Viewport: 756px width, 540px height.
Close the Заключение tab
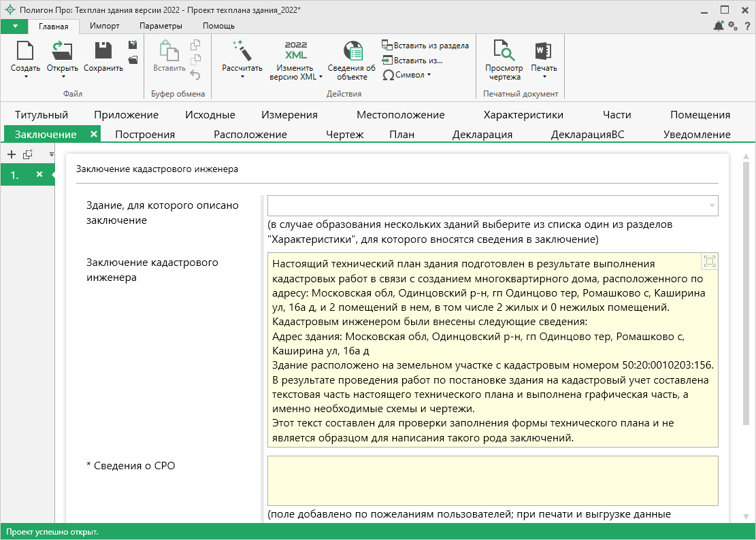(x=94, y=134)
